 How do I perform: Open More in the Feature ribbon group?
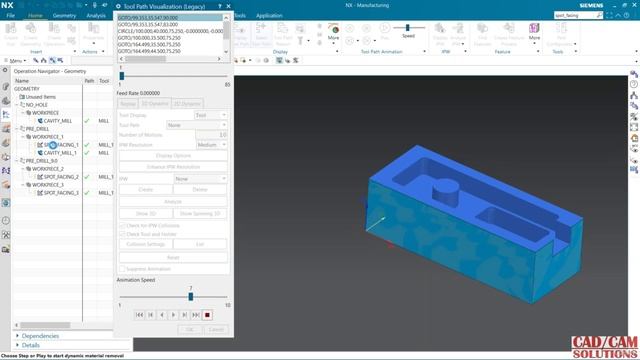click(x=534, y=33)
